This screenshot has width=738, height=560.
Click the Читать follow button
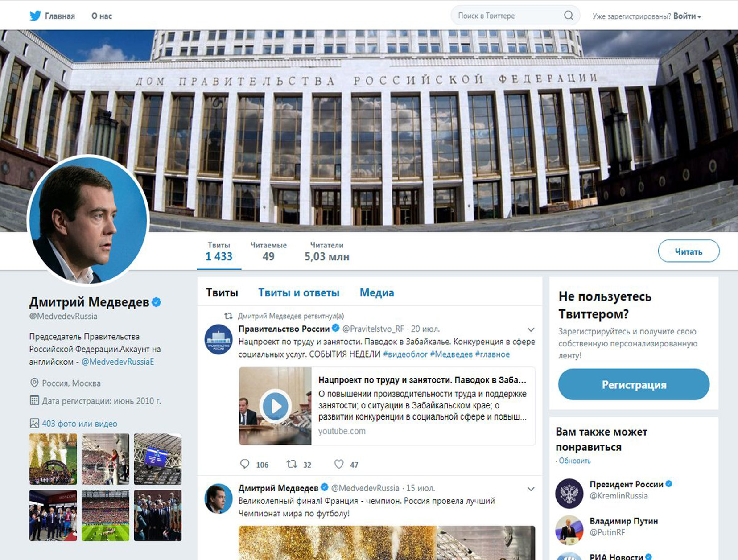tap(689, 251)
